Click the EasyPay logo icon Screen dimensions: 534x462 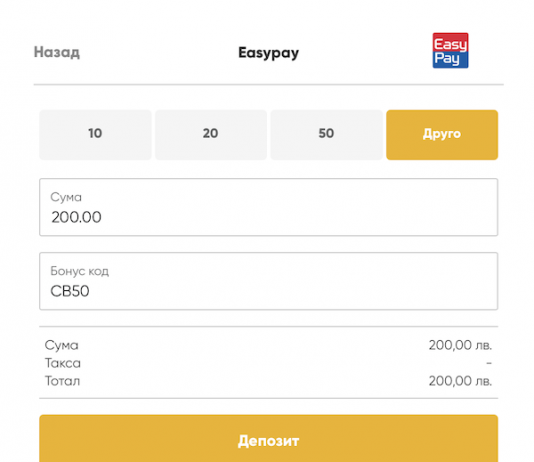point(450,51)
